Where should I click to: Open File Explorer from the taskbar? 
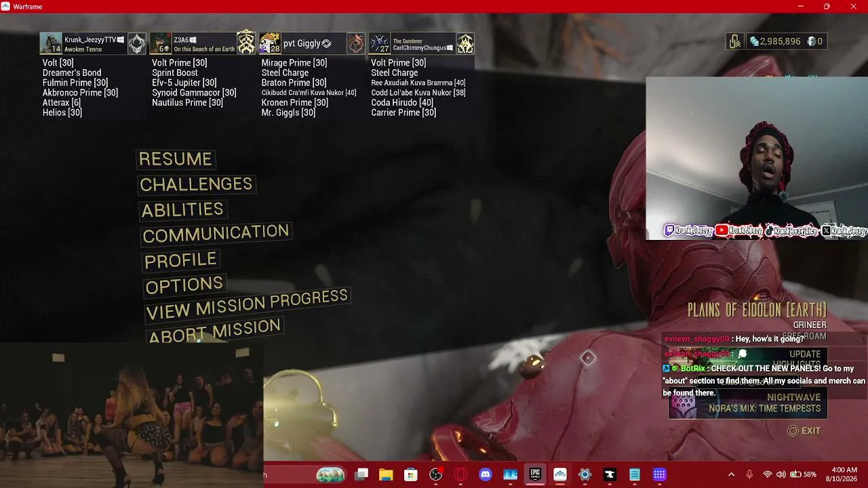tap(386, 474)
